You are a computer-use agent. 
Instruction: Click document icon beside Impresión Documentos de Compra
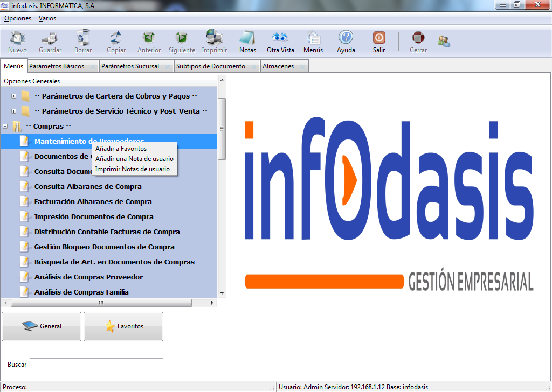tap(24, 216)
